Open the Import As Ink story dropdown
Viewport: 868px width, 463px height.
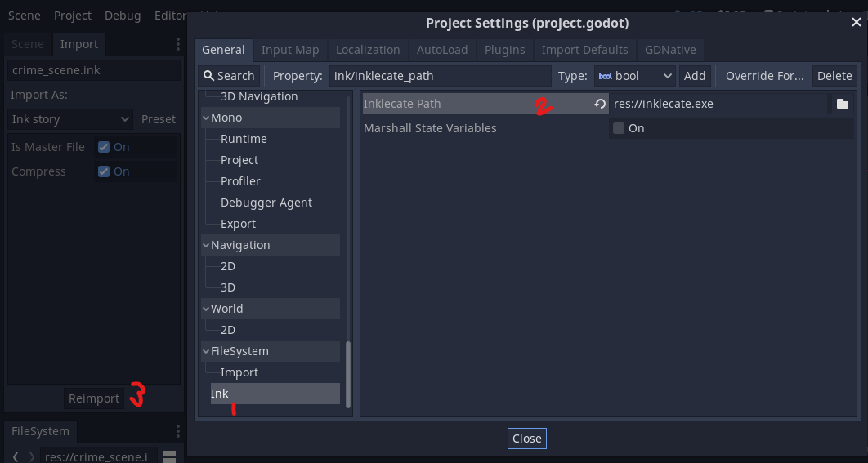(x=70, y=119)
